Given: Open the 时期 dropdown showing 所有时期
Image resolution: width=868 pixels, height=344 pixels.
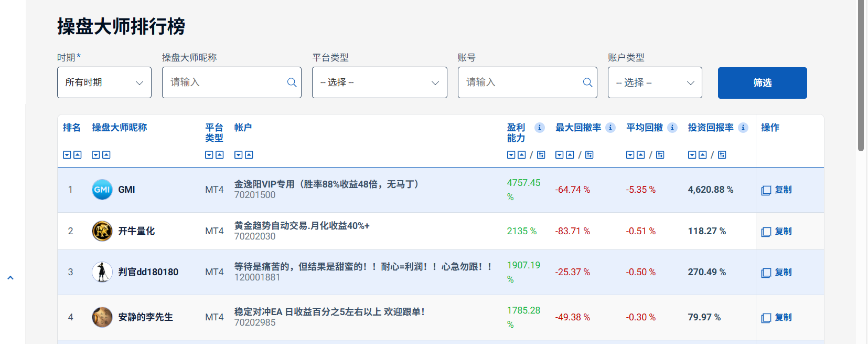Looking at the screenshot, I should 104,82.
